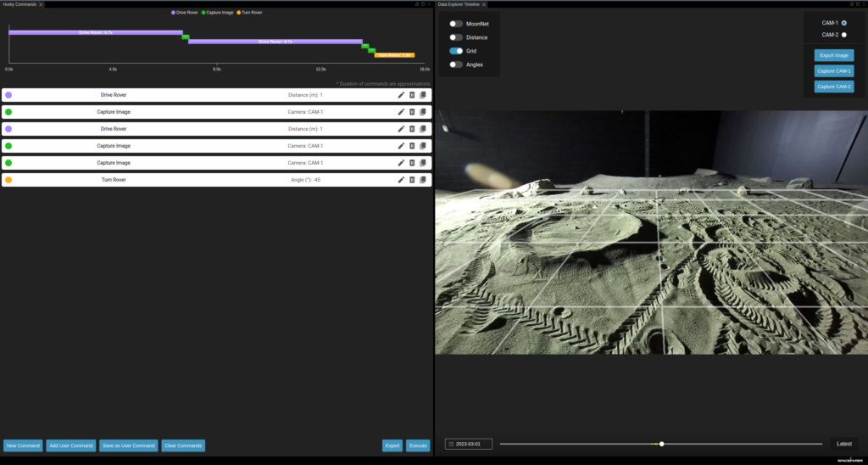Duplicate the first Drive Rover command
Screen dimensions: 868x465
tap(423, 95)
